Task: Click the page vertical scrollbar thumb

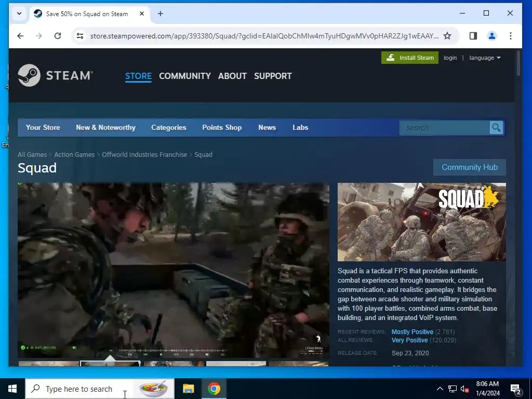Action: point(518,63)
